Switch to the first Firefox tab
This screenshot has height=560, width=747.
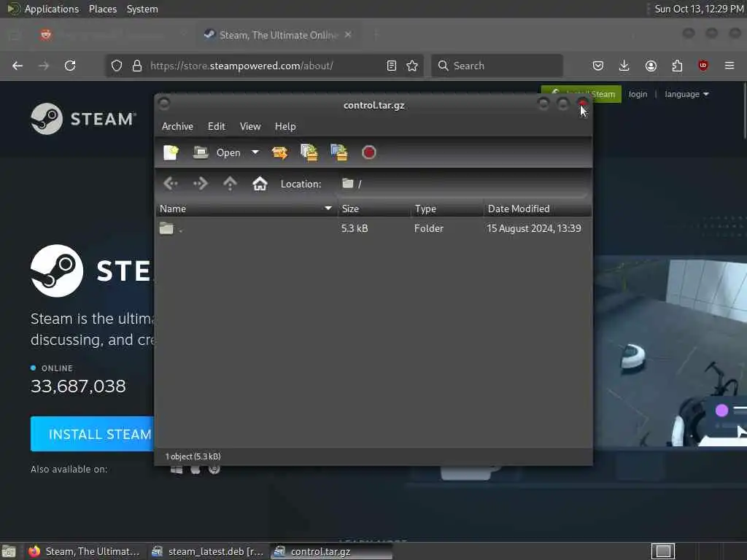point(112,35)
